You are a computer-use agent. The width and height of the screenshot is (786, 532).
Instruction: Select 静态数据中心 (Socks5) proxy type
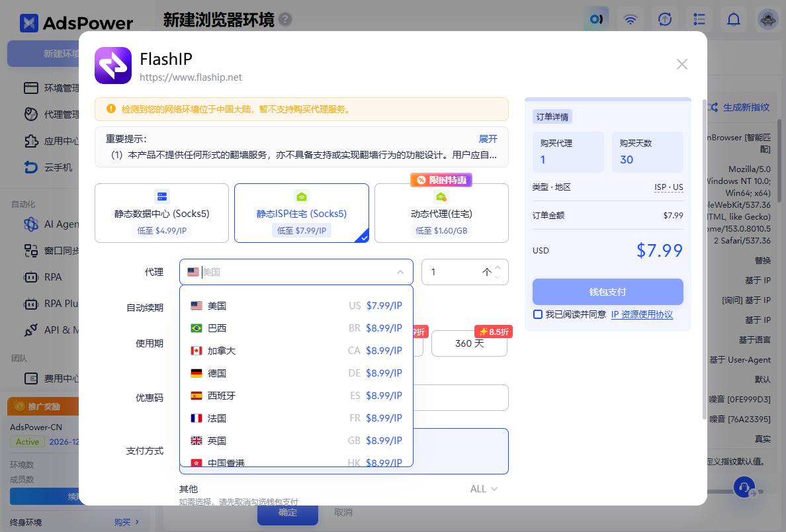pos(161,213)
